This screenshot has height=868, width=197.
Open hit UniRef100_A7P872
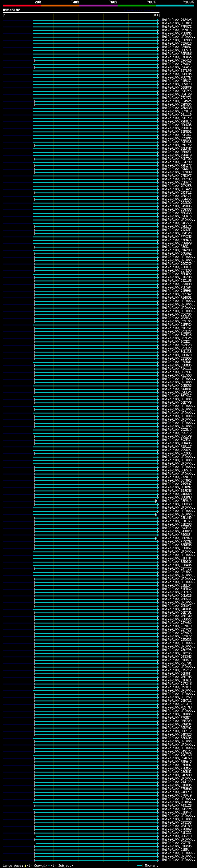tap(177, 26)
